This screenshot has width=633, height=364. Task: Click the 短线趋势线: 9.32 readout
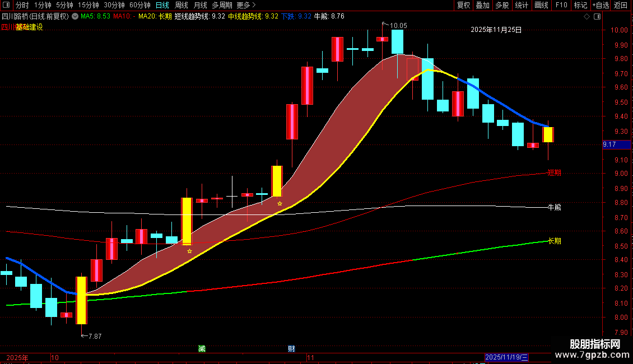pos(200,17)
